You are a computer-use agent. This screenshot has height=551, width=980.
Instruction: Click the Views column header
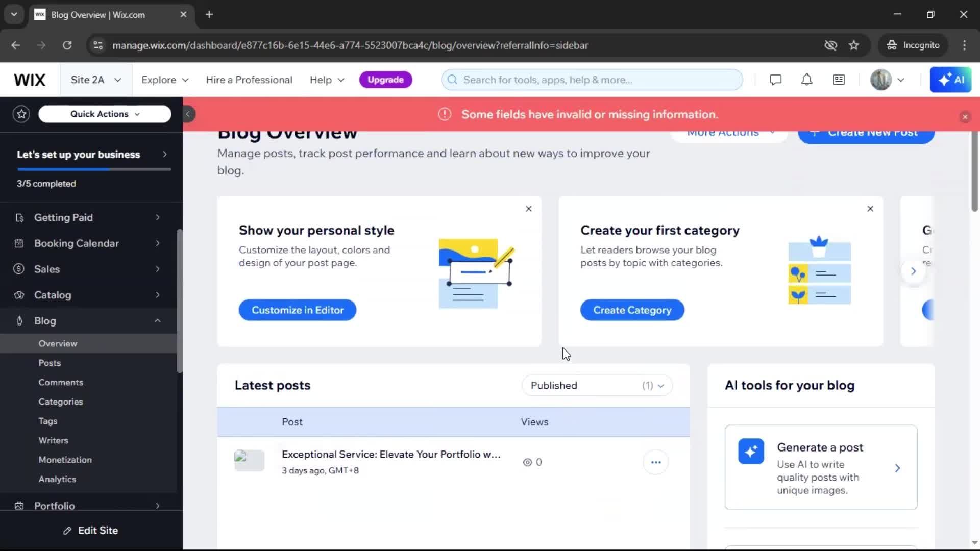(x=534, y=422)
